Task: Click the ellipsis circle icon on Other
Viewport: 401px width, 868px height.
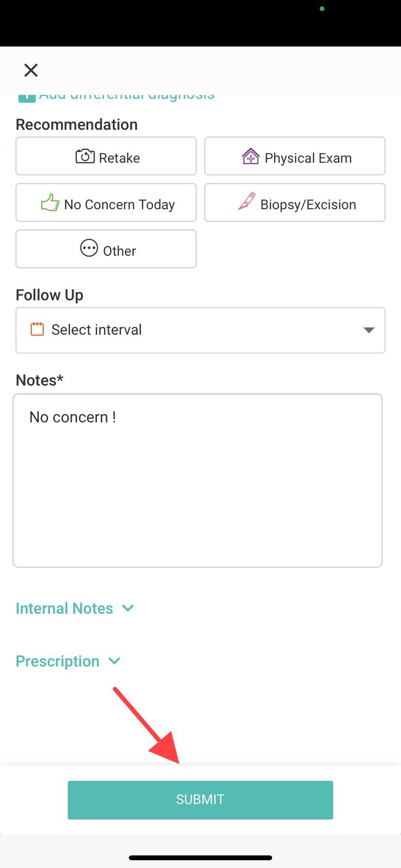Action: pos(89,248)
